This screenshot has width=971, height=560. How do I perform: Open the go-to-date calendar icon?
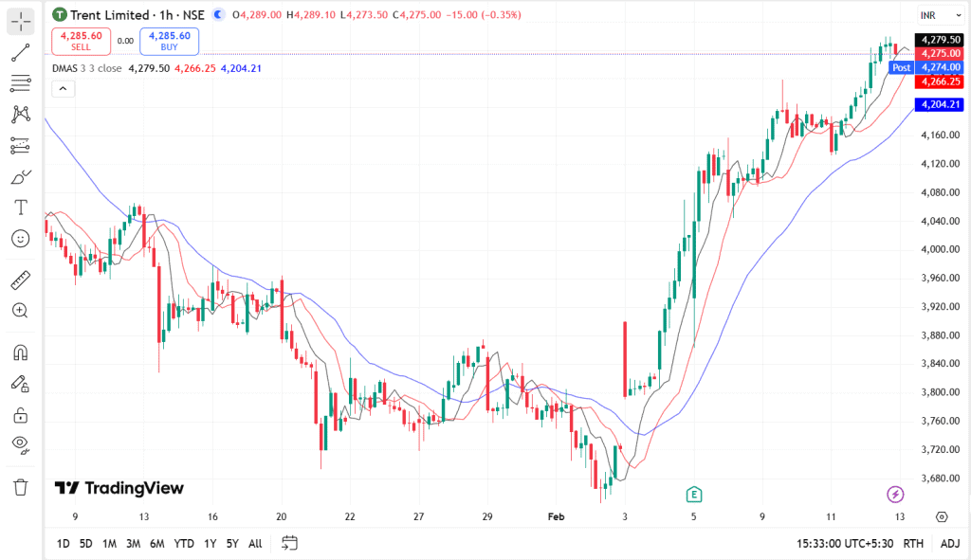288,543
